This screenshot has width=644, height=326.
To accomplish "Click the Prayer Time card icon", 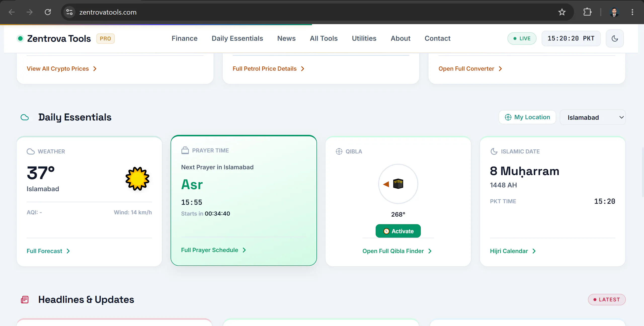I will pos(185,150).
